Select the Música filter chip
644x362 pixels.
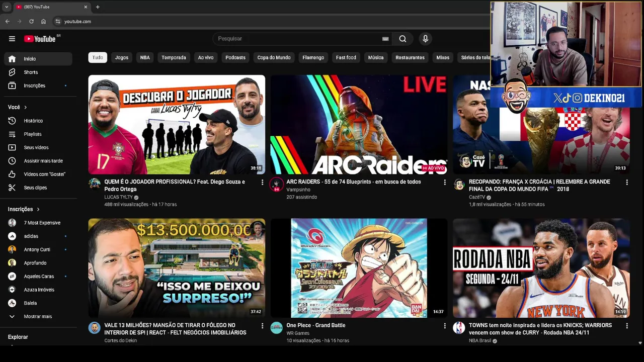coord(376,57)
